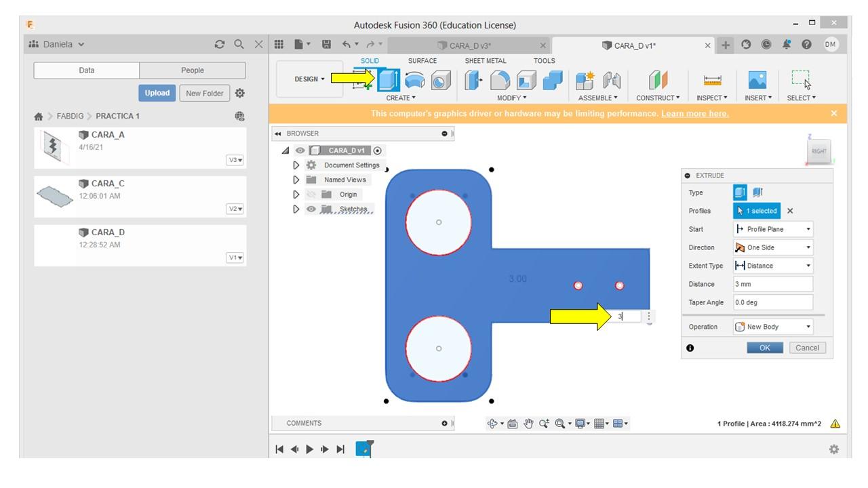Image resolution: width=868 pixels, height=488 pixels.
Task: Activate the CARA_D v1 component radio button
Action: pos(378,150)
